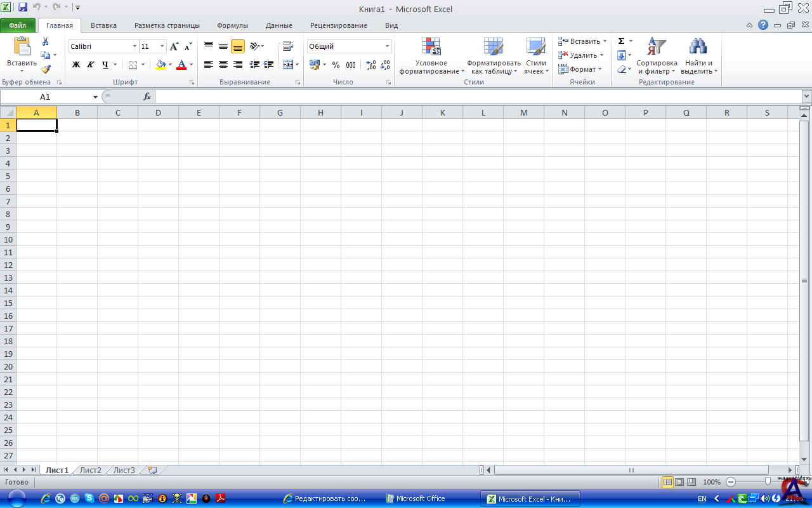
Task: Click the AutoSum sigma icon
Action: pos(621,41)
